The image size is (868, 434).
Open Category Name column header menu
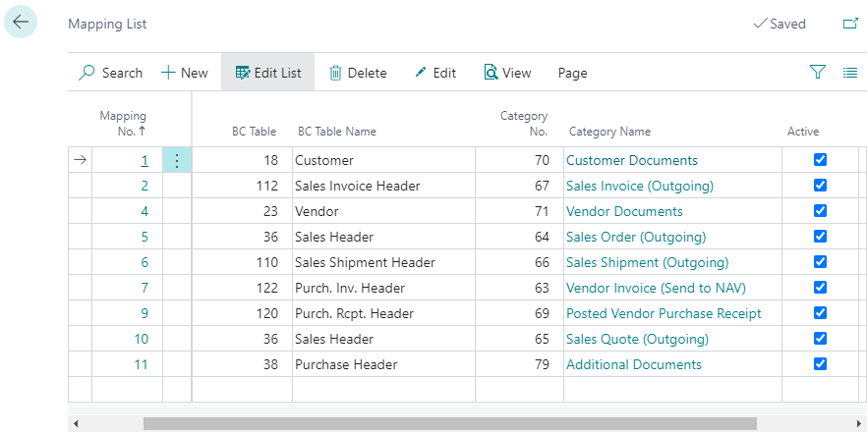pos(609,132)
